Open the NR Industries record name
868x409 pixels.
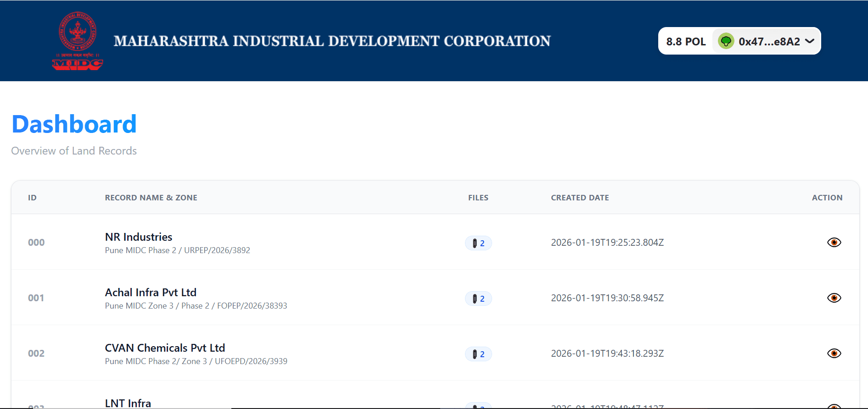[139, 237]
